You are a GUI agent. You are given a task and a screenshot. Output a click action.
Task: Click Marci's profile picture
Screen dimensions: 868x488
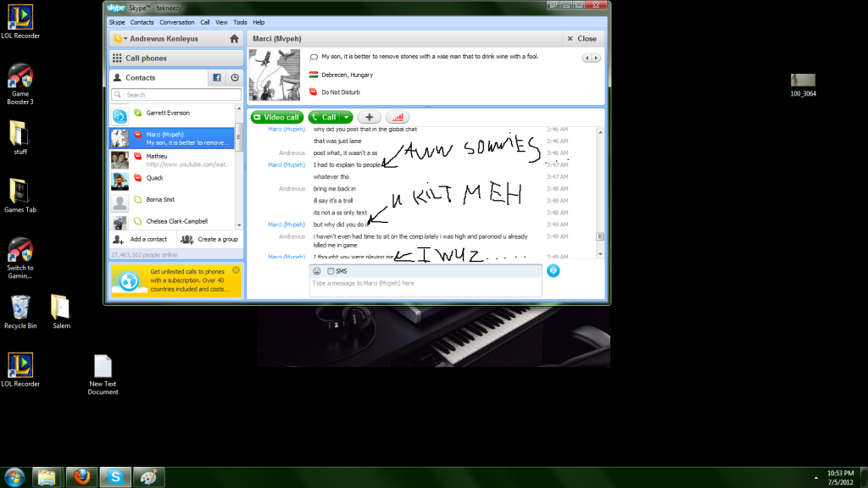(x=275, y=75)
